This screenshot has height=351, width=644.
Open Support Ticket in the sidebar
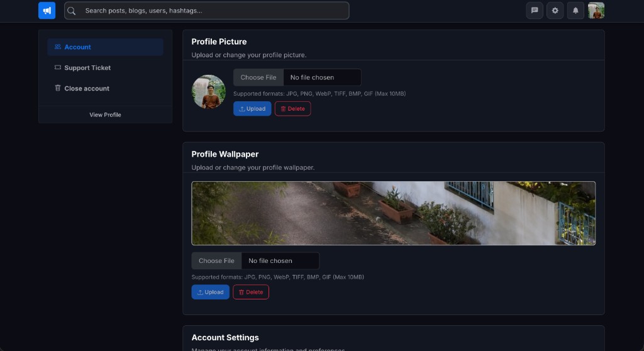[x=105, y=68]
